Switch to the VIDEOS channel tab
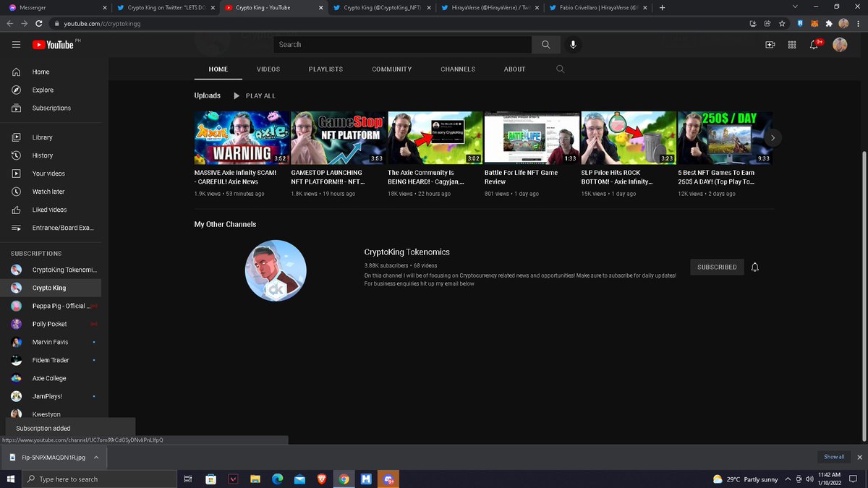Image resolution: width=868 pixels, height=488 pixels. [x=268, y=69]
